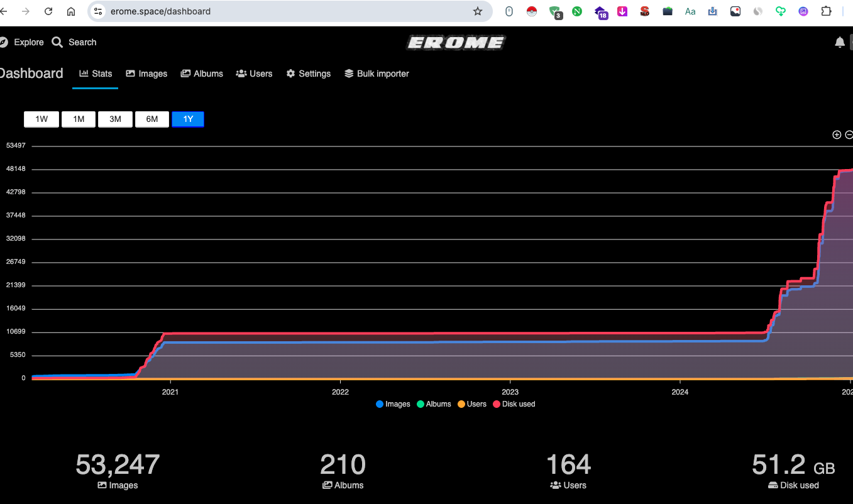The image size is (853, 504).
Task: Click the 2023 label on chart axis
Action: click(x=510, y=392)
